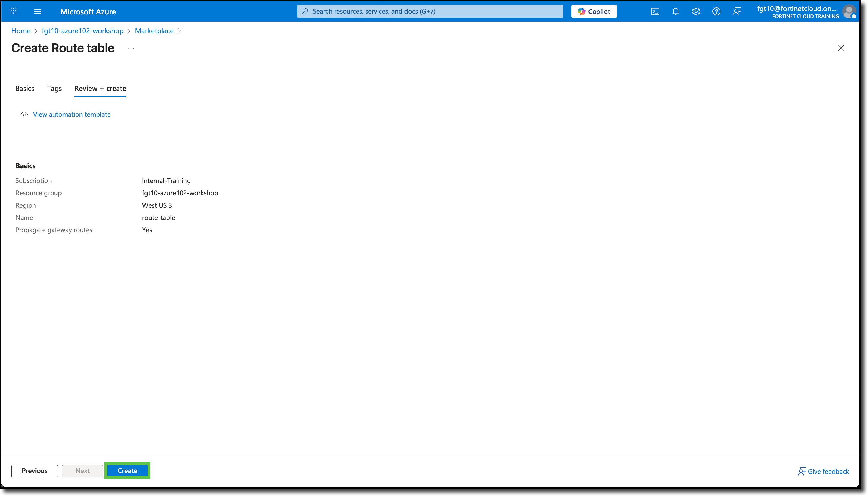
Task: Launch the Cloud Shell terminal
Action: click(655, 11)
